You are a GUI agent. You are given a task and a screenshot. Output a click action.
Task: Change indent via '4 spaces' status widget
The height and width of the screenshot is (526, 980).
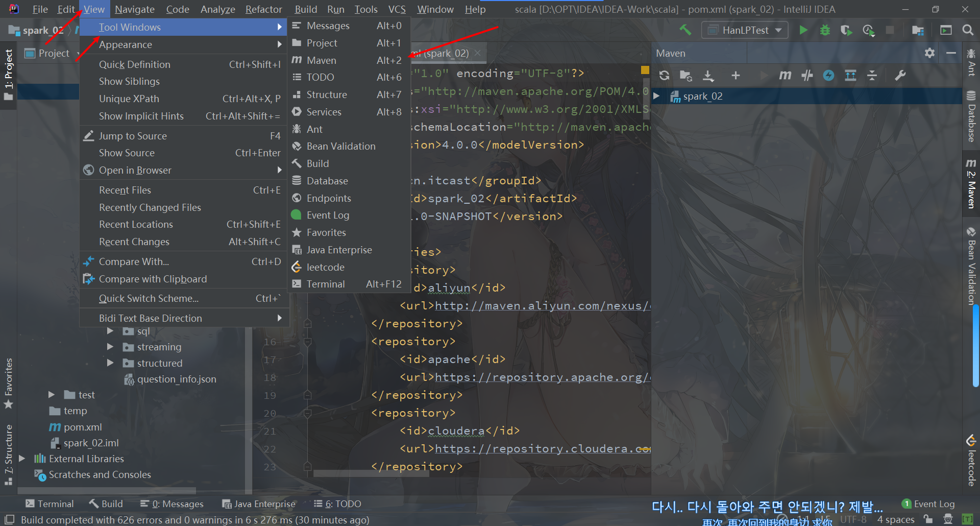pyautogui.click(x=896, y=519)
